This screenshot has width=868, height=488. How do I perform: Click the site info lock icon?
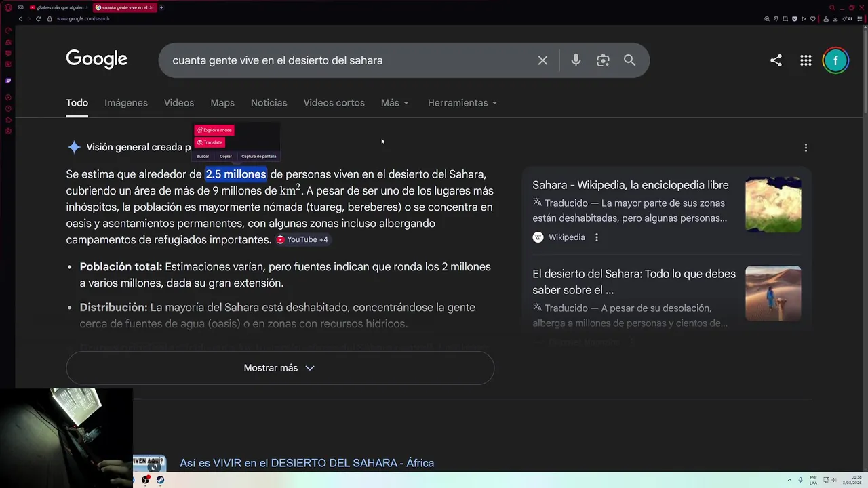pyautogui.click(x=49, y=18)
